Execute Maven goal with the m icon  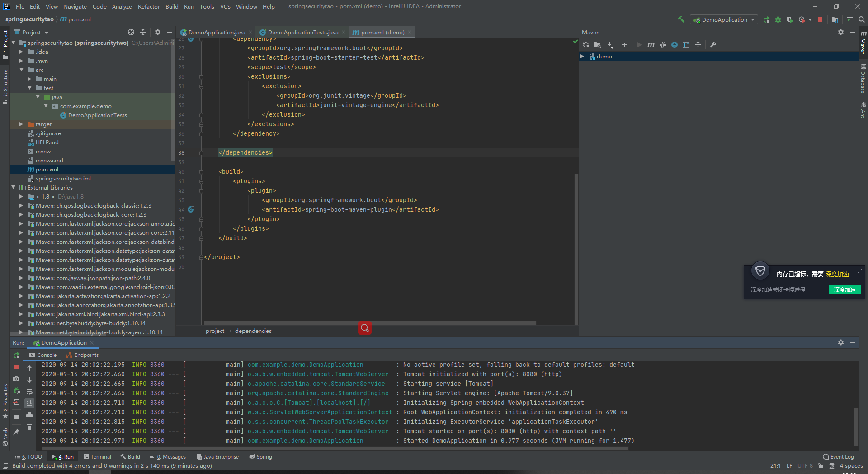[x=651, y=45]
